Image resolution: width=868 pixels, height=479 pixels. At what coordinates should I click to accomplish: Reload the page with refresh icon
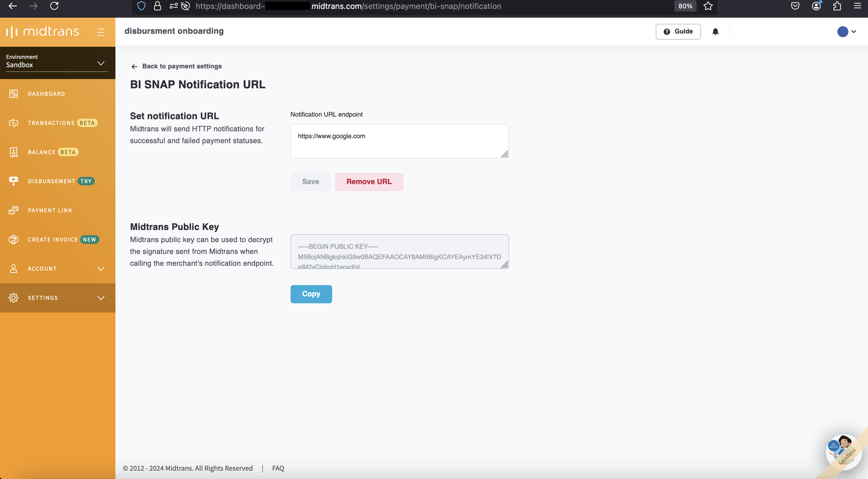(54, 6)
